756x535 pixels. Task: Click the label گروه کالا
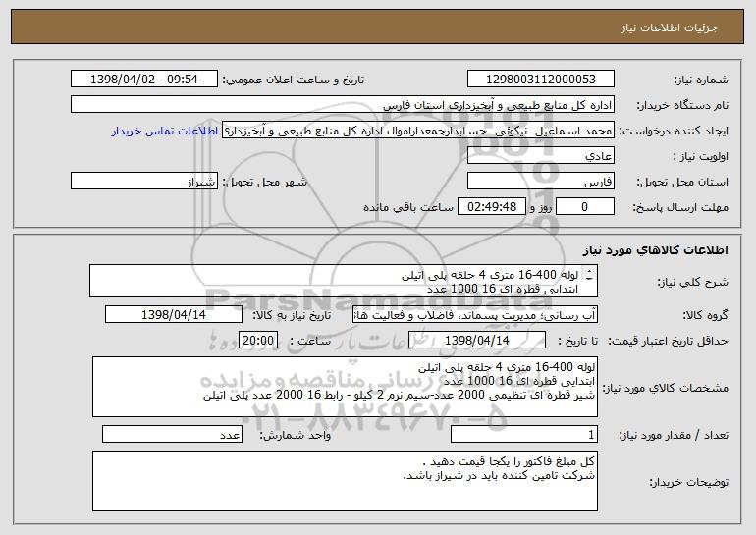[705, 315]
